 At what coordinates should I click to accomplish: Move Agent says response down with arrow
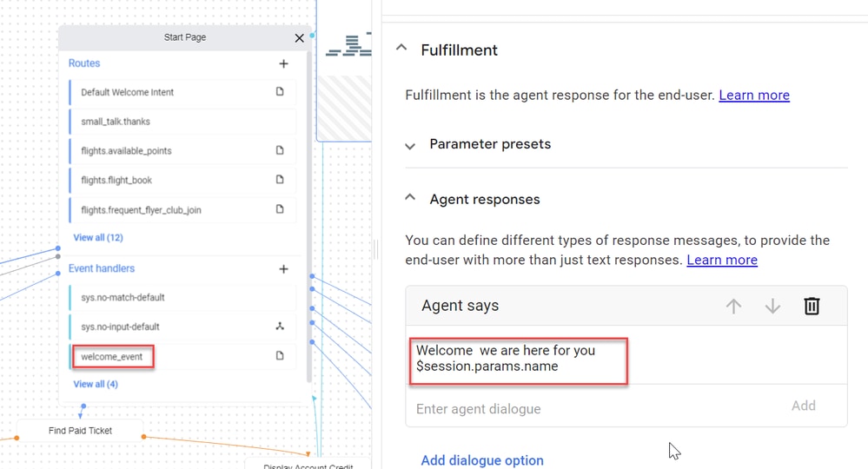tap(772, 306)
